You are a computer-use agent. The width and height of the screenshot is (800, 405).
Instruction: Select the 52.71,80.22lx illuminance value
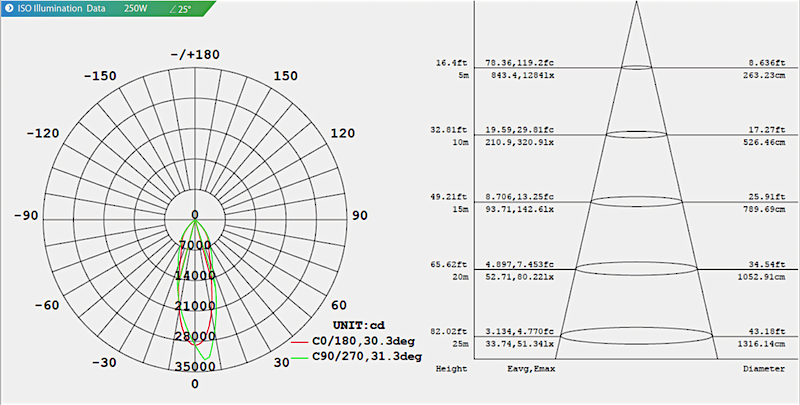519,277
